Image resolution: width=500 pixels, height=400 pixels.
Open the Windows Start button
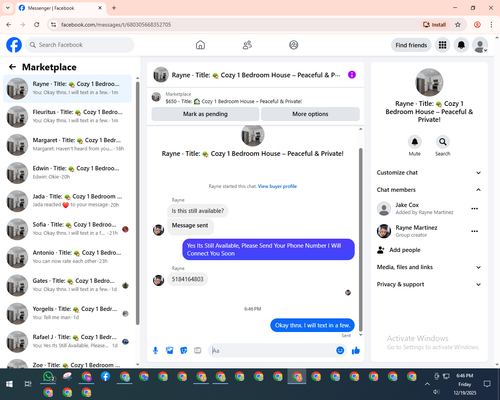9,384
